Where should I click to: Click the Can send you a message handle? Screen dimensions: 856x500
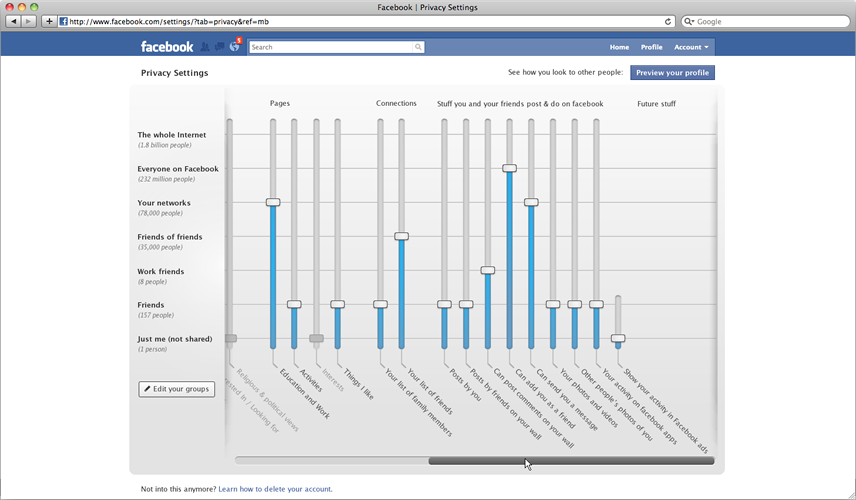coord(531,202)
